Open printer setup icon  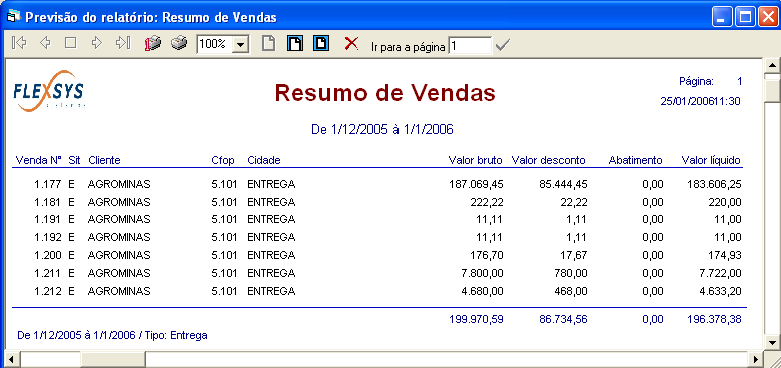153,44
